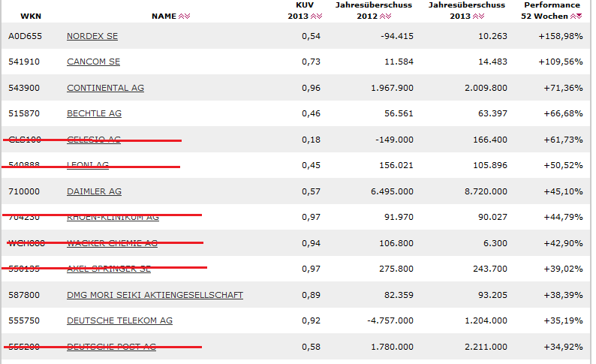Sort ascending by Performance 52 Wochen arrow
Image resolution: width=596 pixels, height=364 pixels.
pyautogui.click(x=573, y=16)
